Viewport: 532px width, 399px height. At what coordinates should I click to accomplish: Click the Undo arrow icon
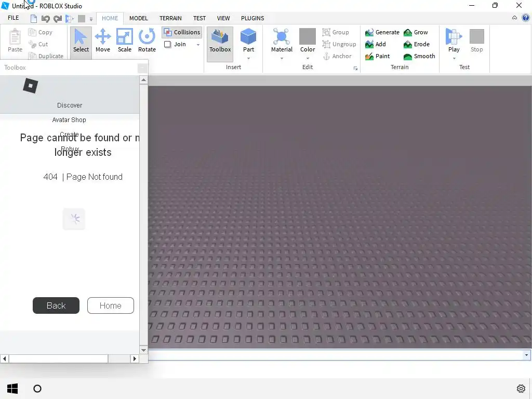click(46, 18)
